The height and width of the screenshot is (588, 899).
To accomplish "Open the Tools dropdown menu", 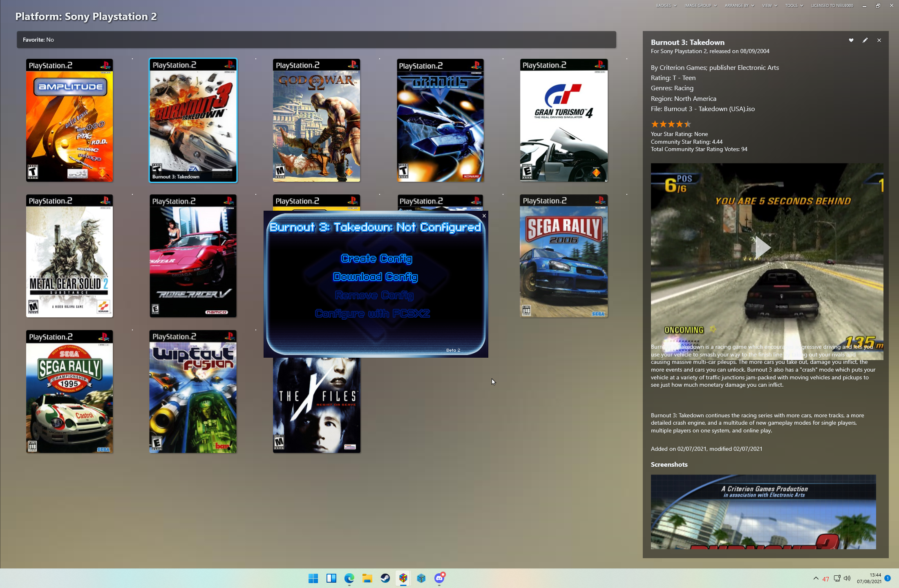I will pos(794,6).
